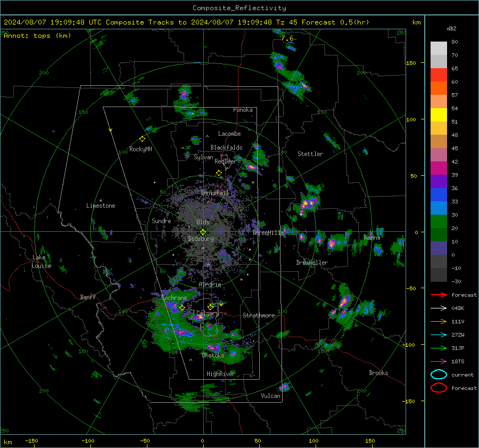Click the Limestone label
This screenshot has height=448, width=479.
101,206
